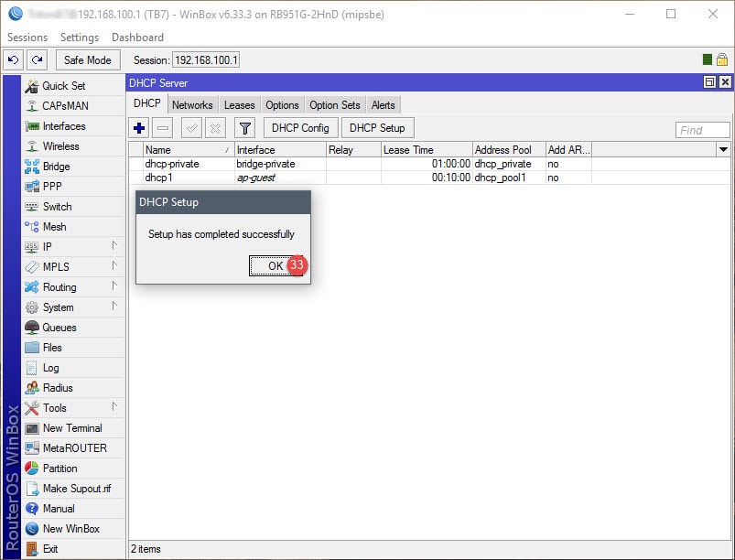This screenshot has height=560, width=735.
Task: Toggle Safe Mode
Action: coord(88,60)
